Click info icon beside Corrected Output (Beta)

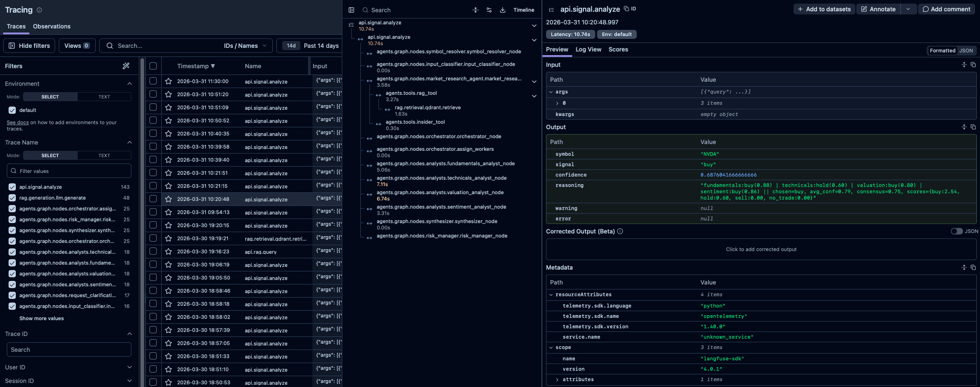coord(620,231)
